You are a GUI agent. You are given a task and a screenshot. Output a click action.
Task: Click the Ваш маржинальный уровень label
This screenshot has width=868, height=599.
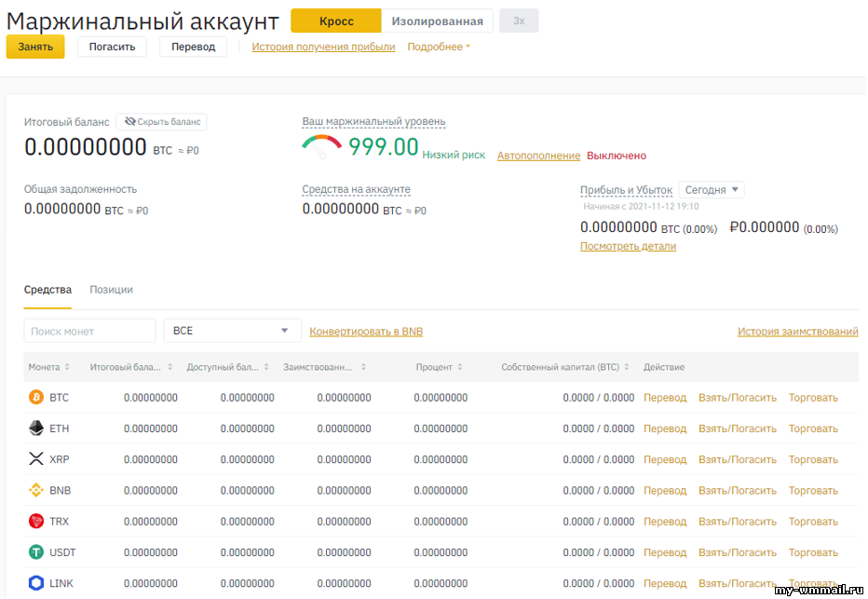coord(373,122)
